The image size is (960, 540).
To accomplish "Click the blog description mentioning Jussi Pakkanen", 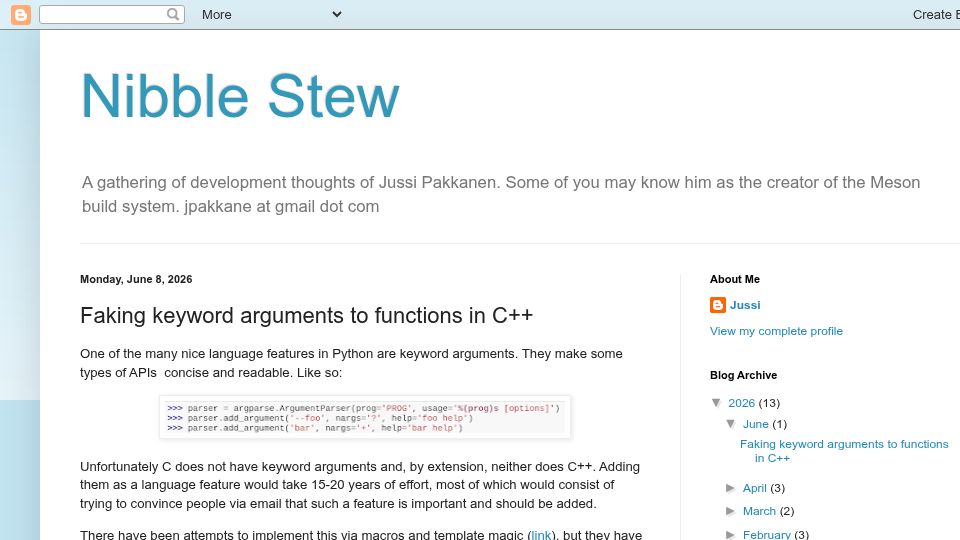I will [x=501, y=194].
